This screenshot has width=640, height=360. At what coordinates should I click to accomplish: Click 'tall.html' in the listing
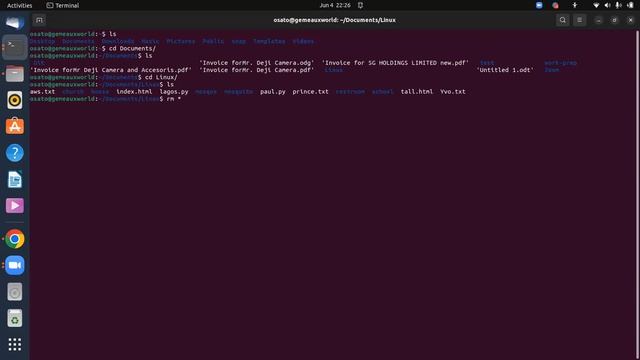pyautogui.click(x=417, y=91)
